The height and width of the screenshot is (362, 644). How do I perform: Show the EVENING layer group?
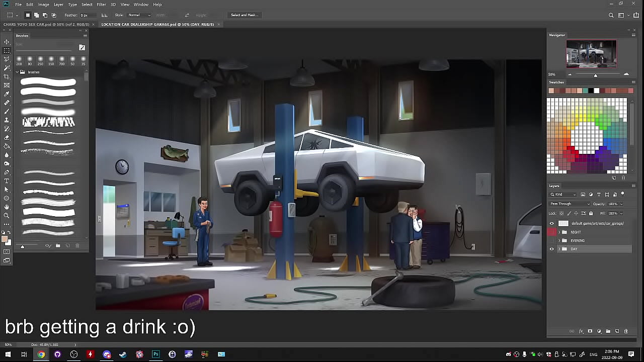(x=552, y=240)
